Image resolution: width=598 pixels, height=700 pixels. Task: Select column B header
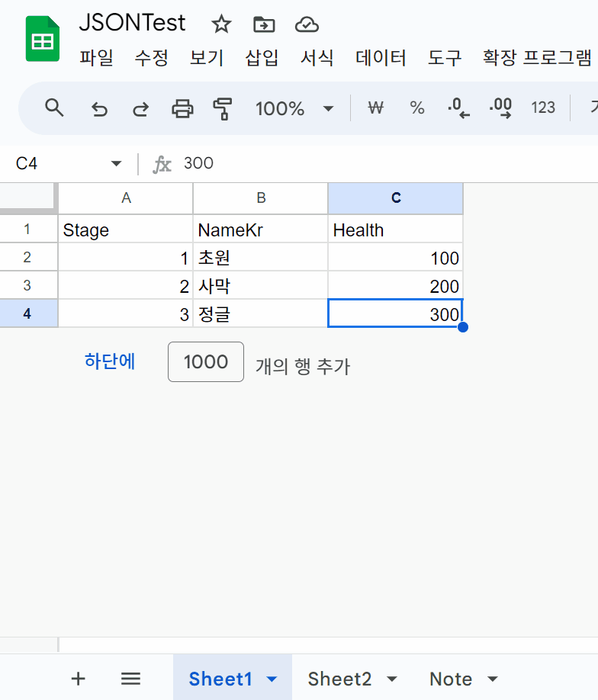pos(261,197)
